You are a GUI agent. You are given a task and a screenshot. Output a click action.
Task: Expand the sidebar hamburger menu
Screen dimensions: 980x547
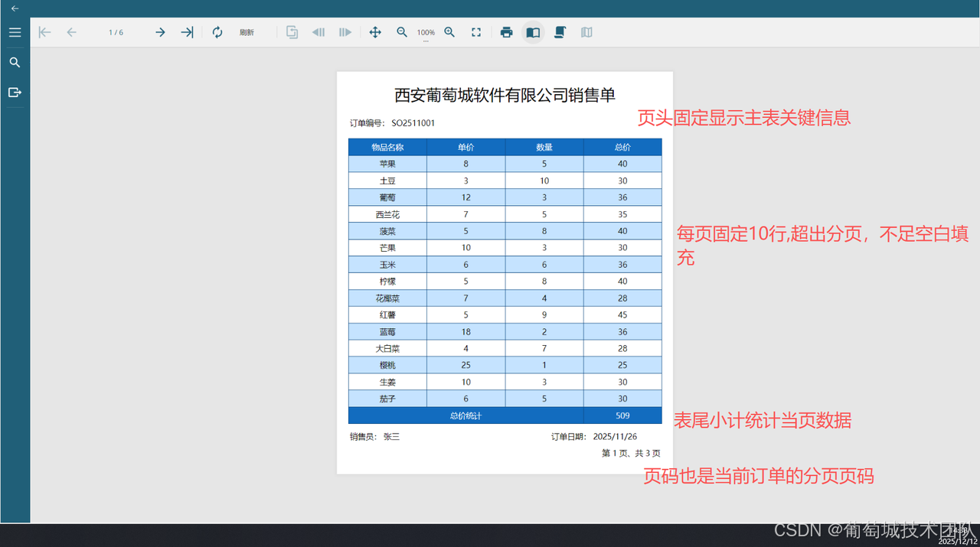click(15, 31)
